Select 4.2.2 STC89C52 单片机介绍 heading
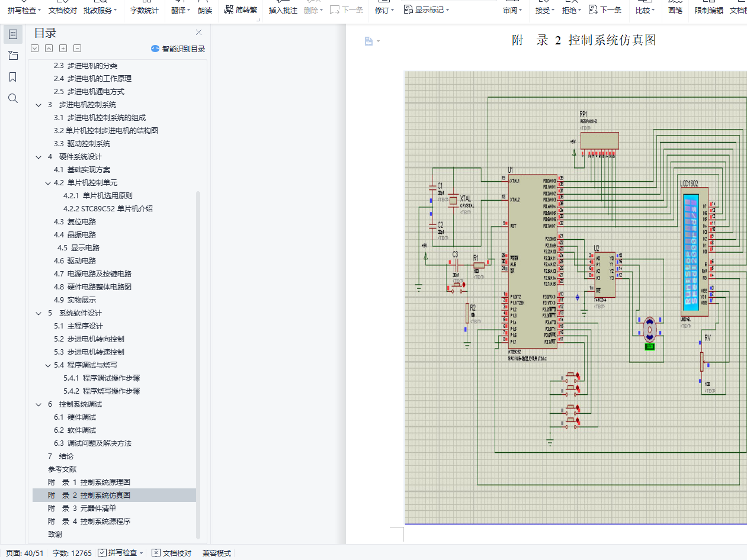747x560 pixels. point(108,209)
